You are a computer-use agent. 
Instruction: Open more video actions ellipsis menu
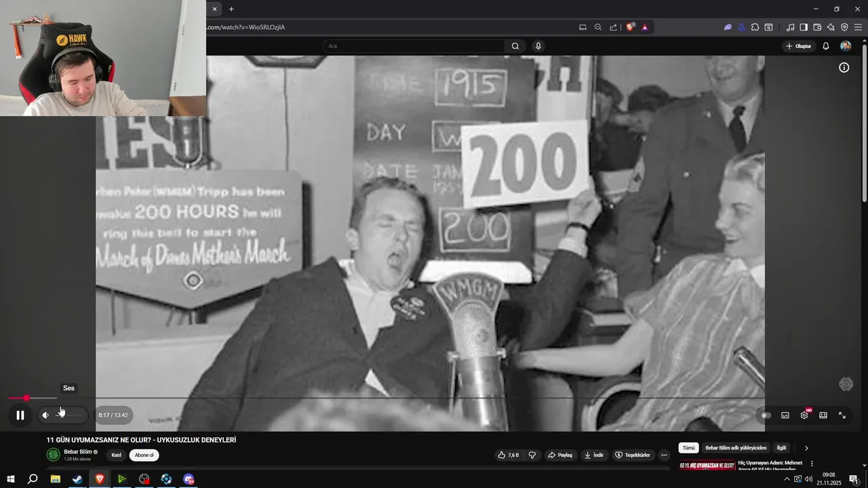coord(664,455)
